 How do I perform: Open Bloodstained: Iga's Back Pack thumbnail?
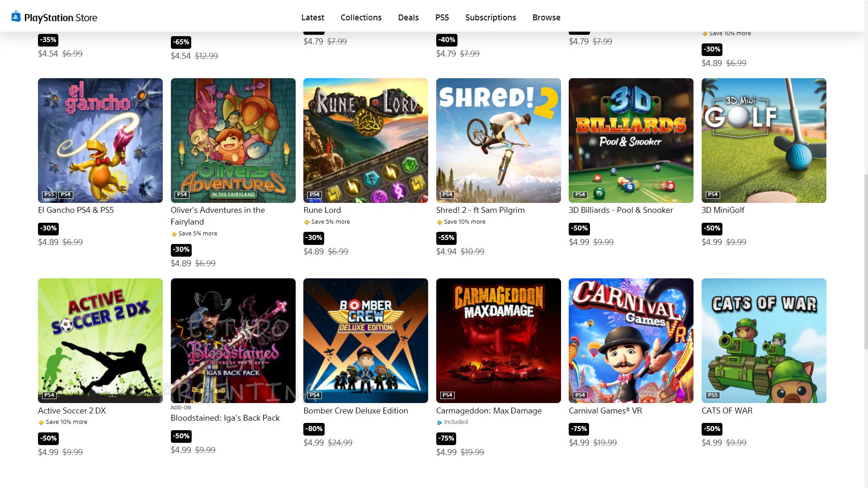click(x=233, y=341)
